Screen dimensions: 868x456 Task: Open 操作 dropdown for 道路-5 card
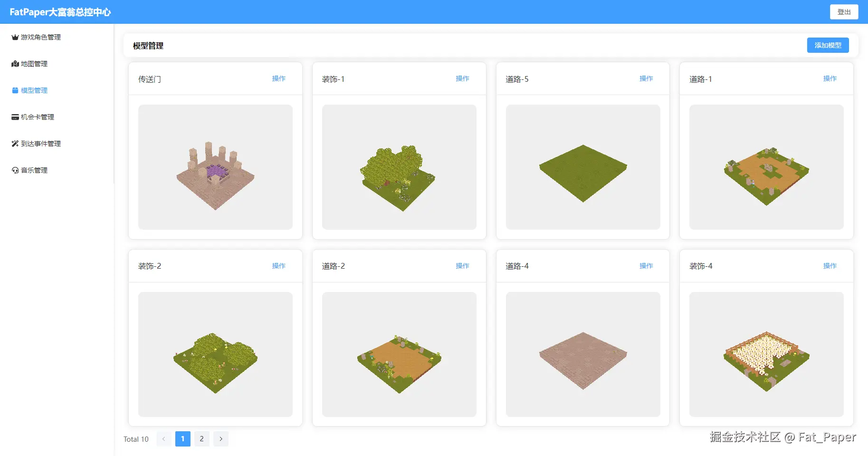click(646, 78)
